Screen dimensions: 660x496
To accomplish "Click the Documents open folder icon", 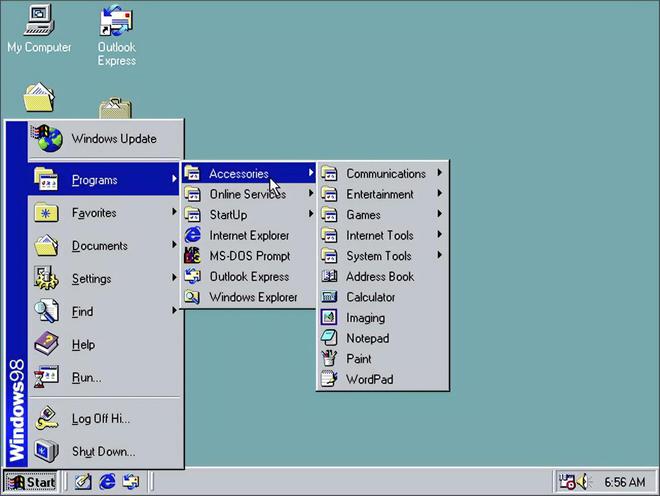I will (46, 245).
